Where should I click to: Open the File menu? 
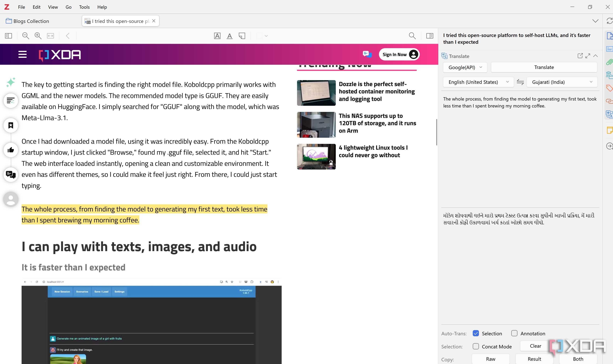coord(21,7)
